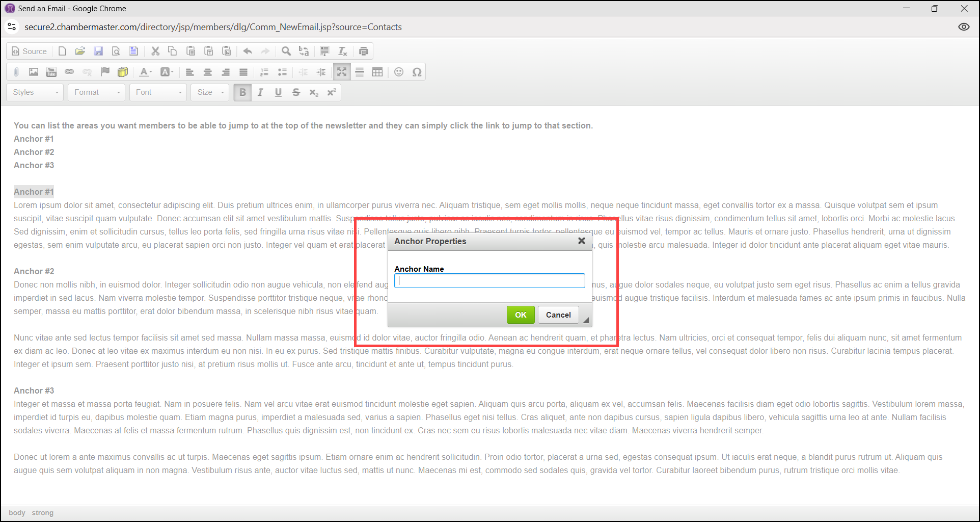980x522 pixels.
Task: Select the strong element in the path bar
Action: click(43, 513)
